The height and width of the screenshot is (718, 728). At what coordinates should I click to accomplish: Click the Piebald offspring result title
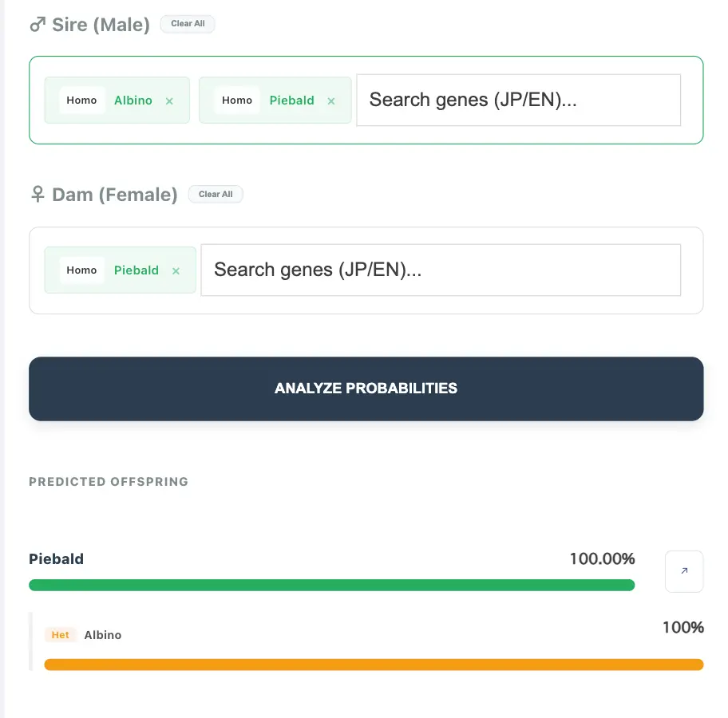click(x=56, y=558)
